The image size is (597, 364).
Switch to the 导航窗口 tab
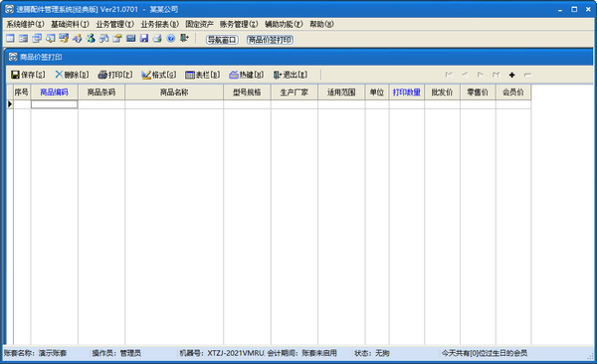[x=222, y=40]
